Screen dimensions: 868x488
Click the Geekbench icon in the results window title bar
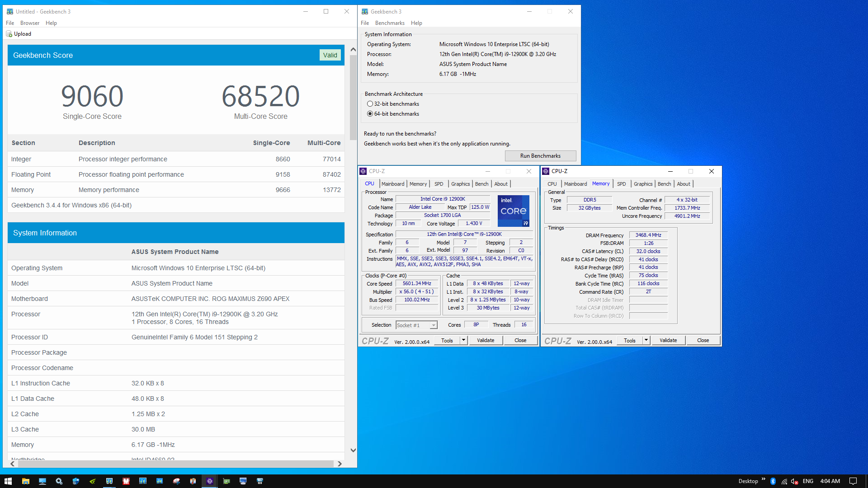(x=10, y=12)
